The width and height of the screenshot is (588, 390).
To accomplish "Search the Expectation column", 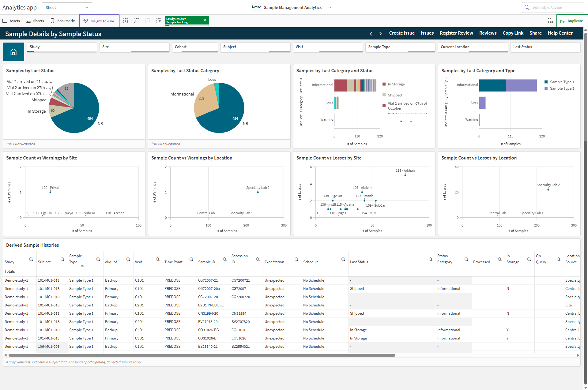I will pyautogui.click(x=296, y=259).
